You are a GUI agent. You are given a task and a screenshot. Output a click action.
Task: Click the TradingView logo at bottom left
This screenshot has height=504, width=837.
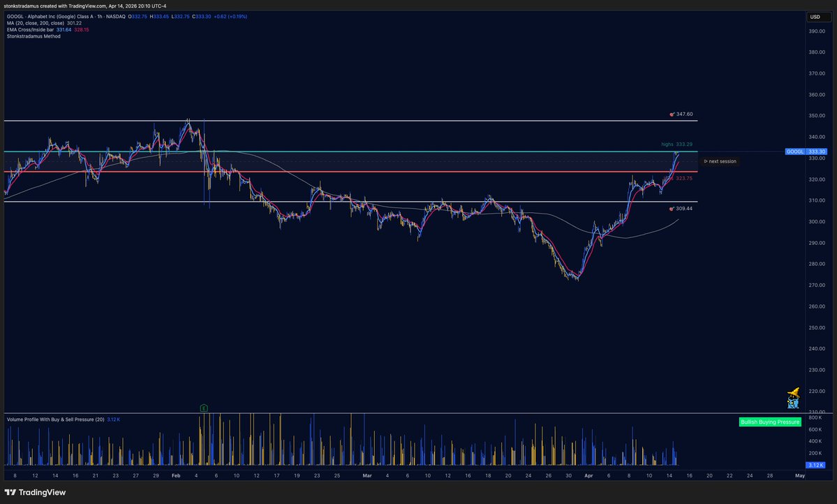tap(35, 492)
